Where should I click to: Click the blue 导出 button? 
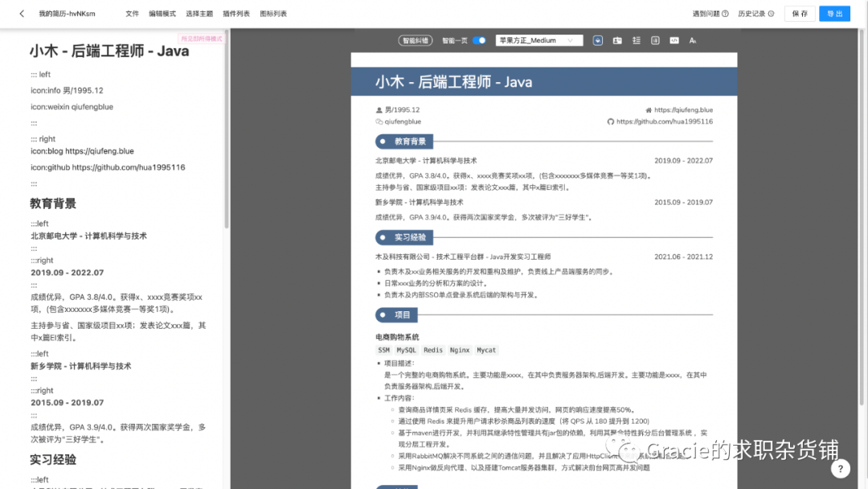click(836, 13)
